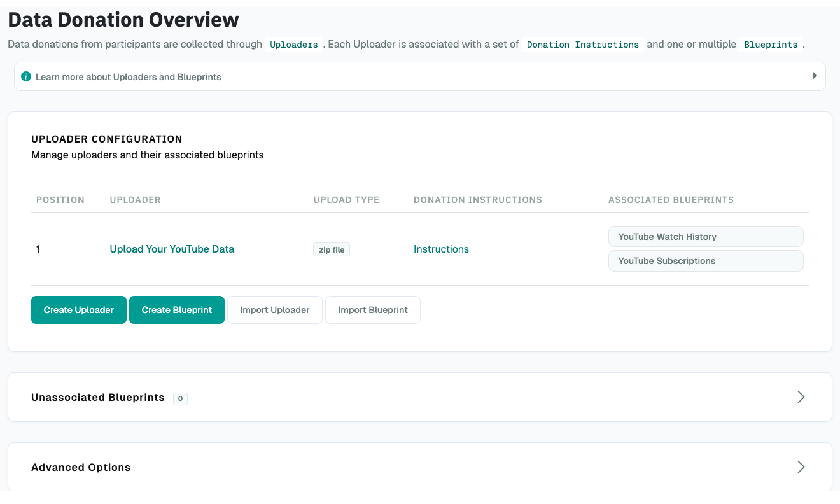
Task: Select the YouTube Watch History blueprint
Action: click(706, 237)
